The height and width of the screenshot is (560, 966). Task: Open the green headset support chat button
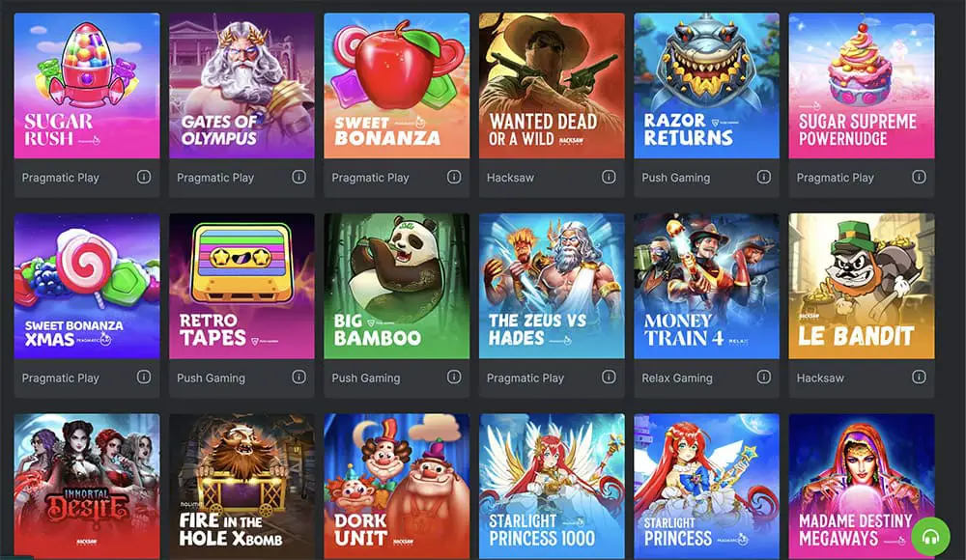click(x=930, y=537)
